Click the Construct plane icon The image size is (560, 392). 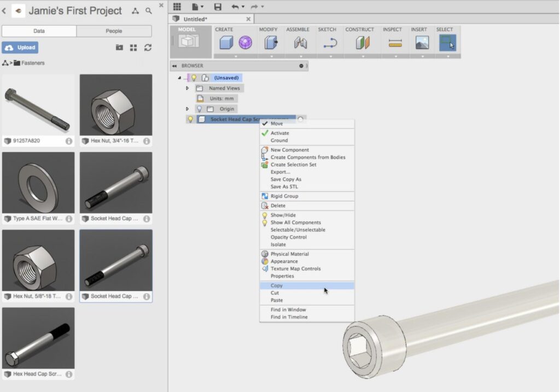click(362, 42)
